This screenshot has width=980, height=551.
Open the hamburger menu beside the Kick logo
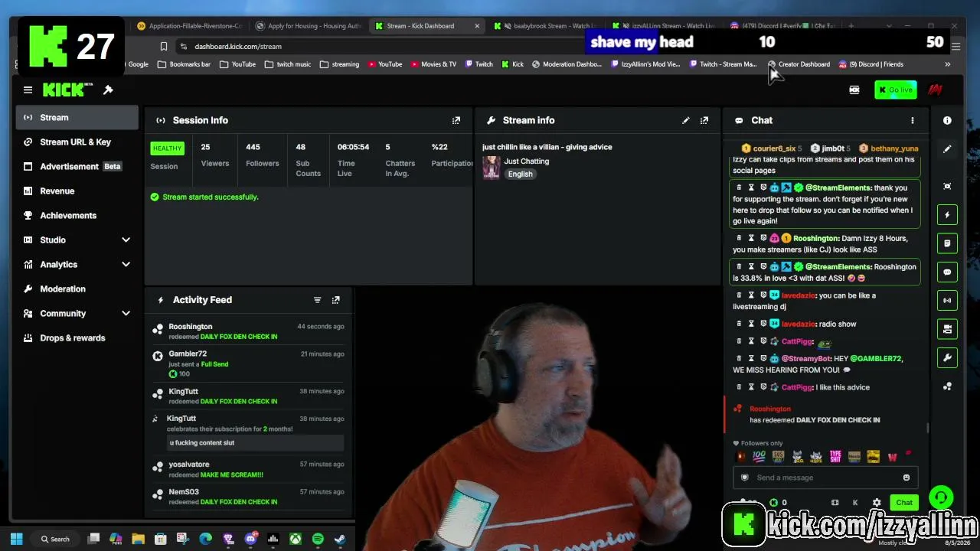pos(28,90)
